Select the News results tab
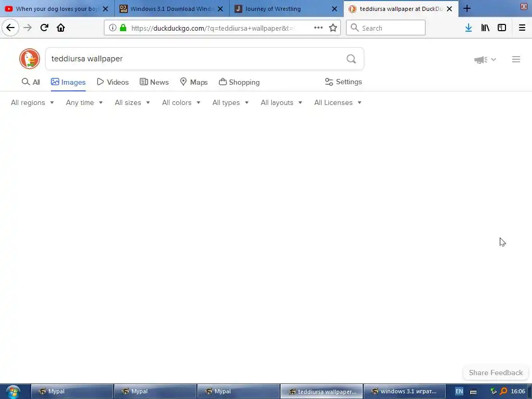The image size is (532, 399). click(x=154, y=82)
